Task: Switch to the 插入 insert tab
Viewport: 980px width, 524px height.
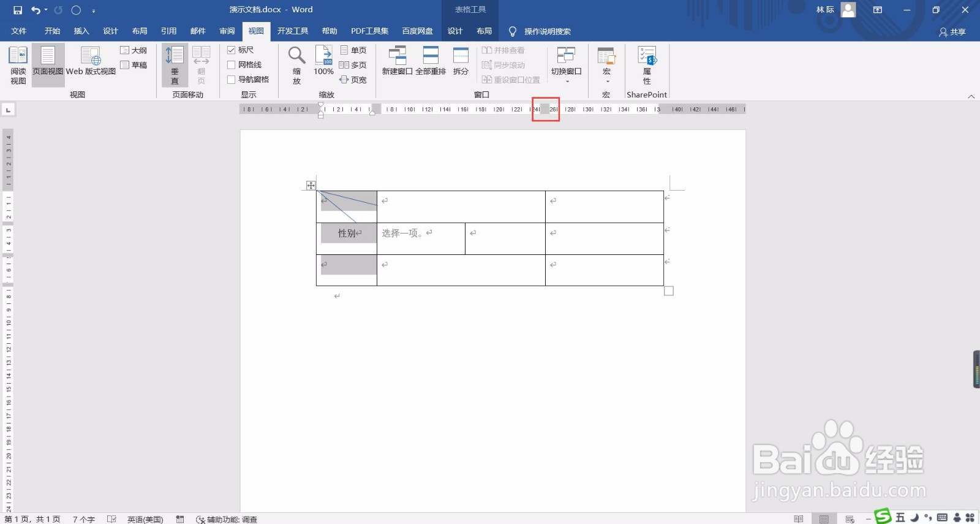Action: [81, 31]
